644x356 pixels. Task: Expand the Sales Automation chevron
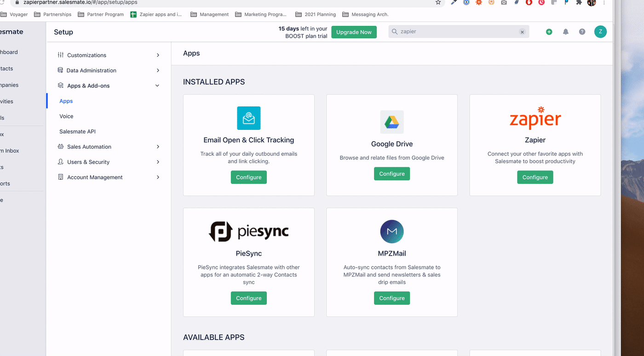[158, 147]
